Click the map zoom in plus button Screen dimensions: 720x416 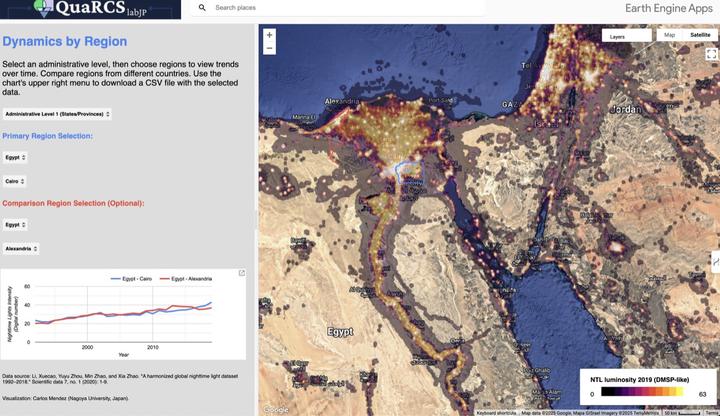[x=269, y=35]
